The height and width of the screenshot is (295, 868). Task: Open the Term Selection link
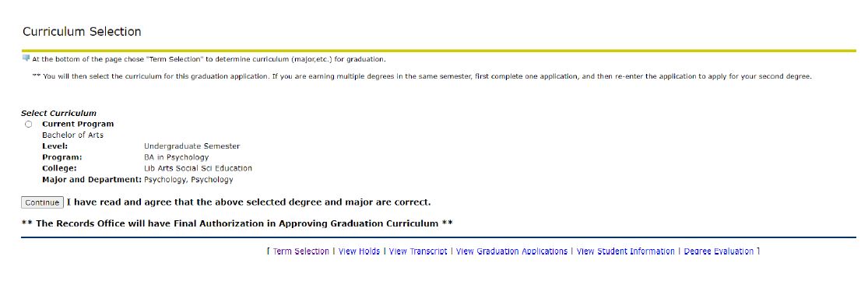300,251
